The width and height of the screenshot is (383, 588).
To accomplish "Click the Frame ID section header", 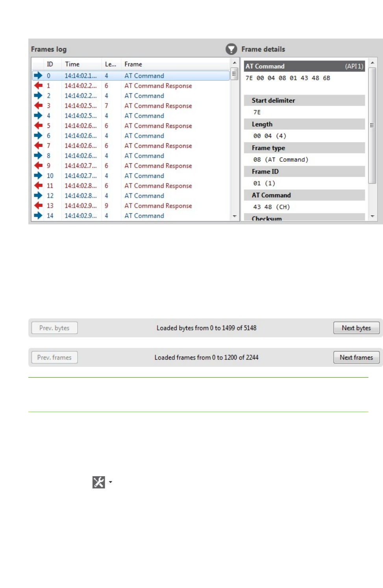I will (304, 171).
